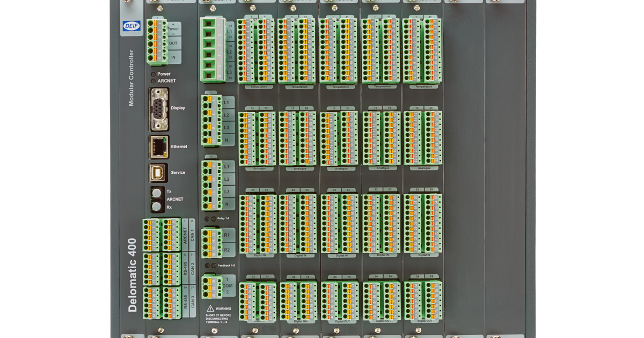The width and height of the screenshot is (644, 338).
Task: Click the Digital OUT label
Action: tap(258, 322)
